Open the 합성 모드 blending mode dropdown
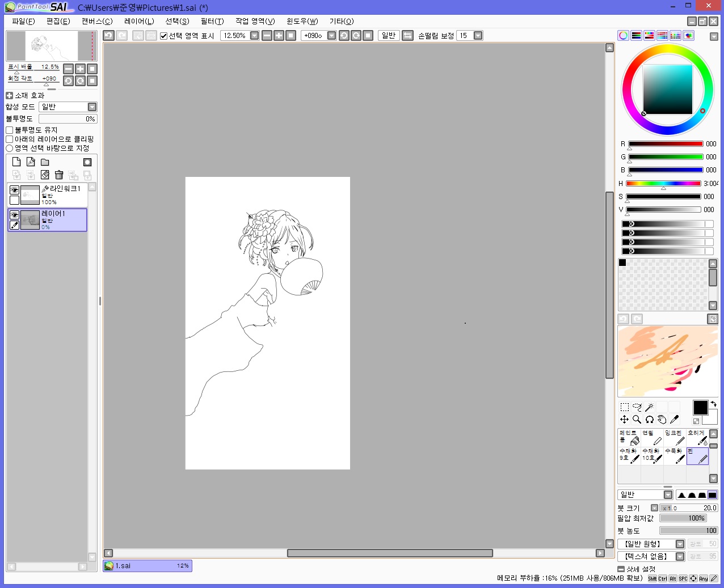Screen dimensions: 724x588 [x=92, y=107]
